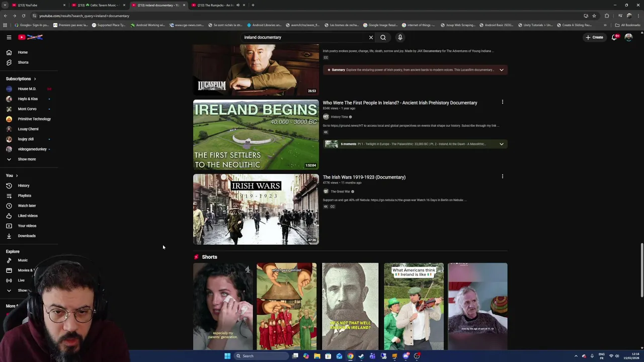Expand the You section heading

12,175
